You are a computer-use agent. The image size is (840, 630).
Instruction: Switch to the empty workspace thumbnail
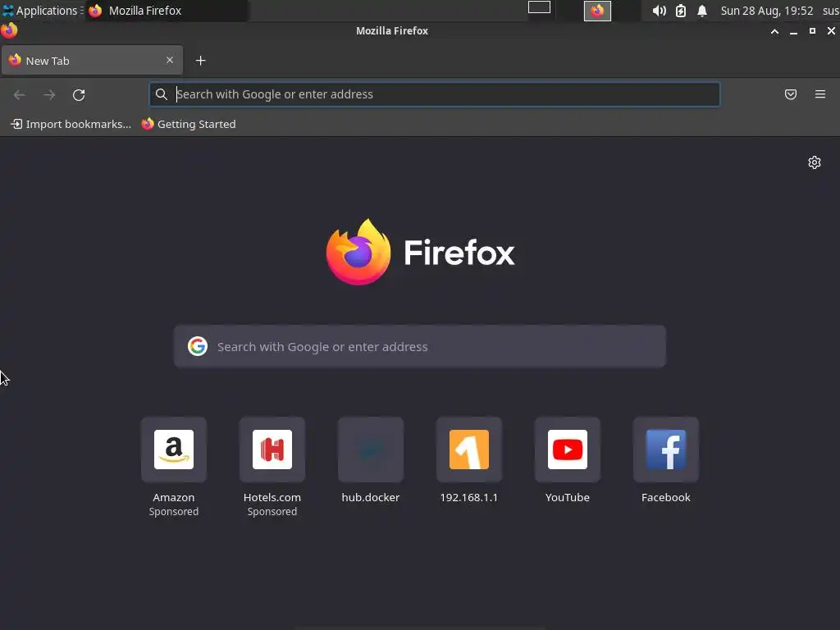tap(539, 7)
